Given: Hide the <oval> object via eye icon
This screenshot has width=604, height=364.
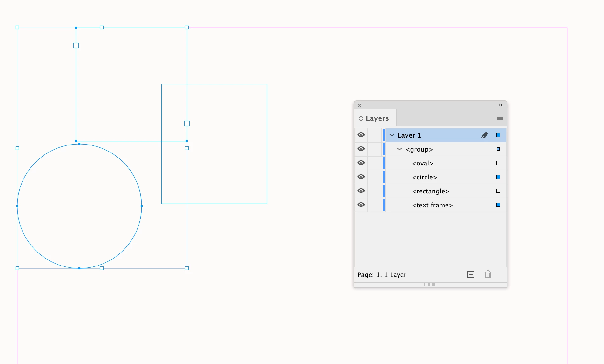Looking at the screenshot, I should 361,163.
